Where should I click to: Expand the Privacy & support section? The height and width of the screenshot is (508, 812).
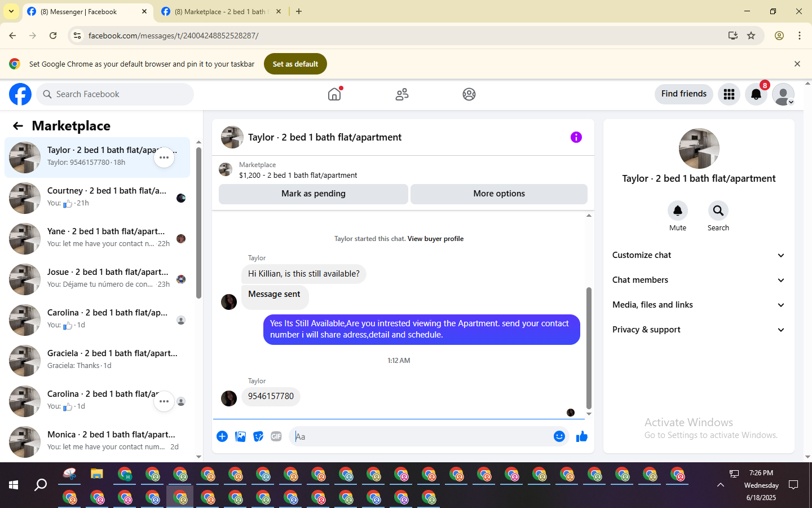coord(699,330)
